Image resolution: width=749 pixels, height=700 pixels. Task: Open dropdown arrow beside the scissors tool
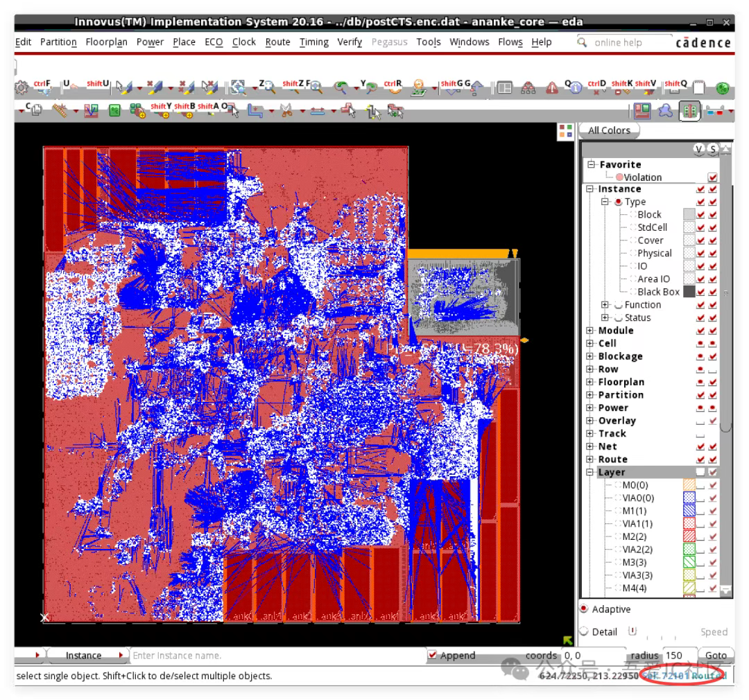[x=302, y=112]
